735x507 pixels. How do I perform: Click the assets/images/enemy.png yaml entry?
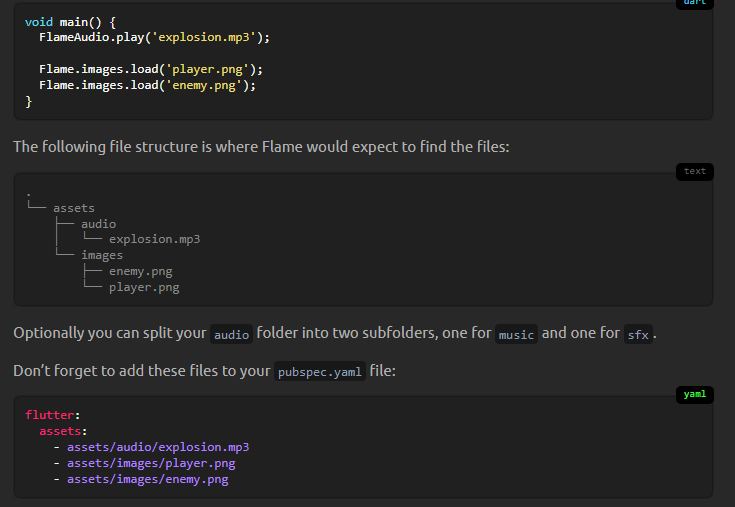pos(147,479)
